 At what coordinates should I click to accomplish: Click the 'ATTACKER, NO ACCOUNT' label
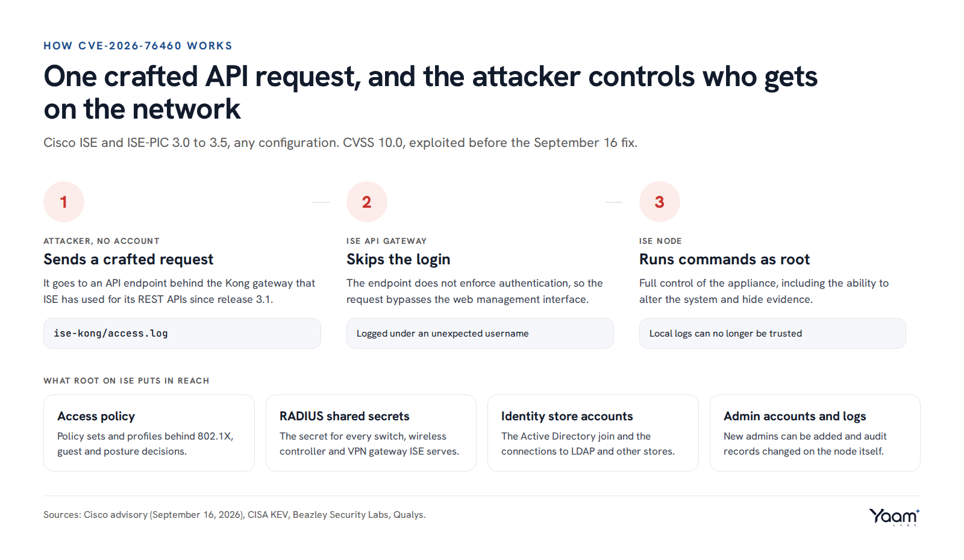click(x=101, y=241)
